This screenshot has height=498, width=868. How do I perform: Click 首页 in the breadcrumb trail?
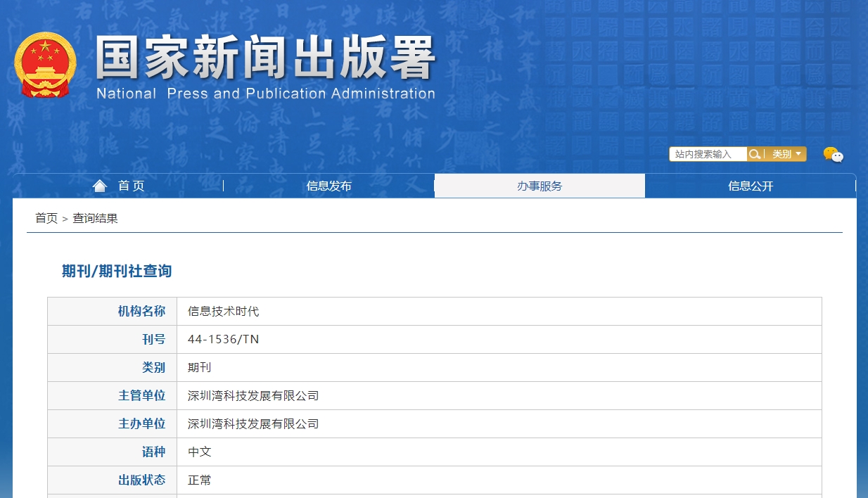(46, 218)
